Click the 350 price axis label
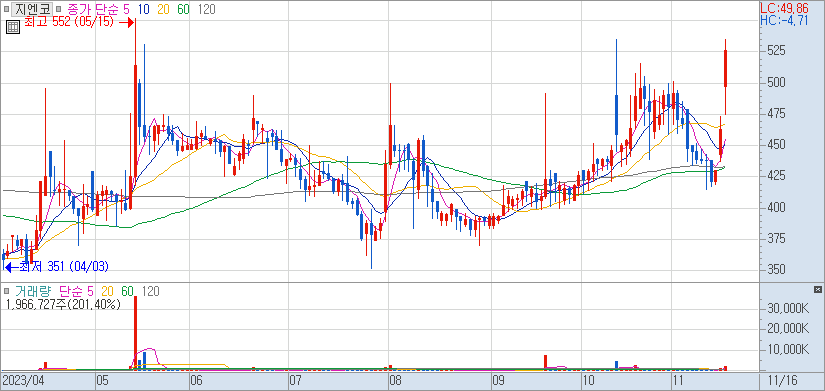825x391 pixels. point(777,269)
